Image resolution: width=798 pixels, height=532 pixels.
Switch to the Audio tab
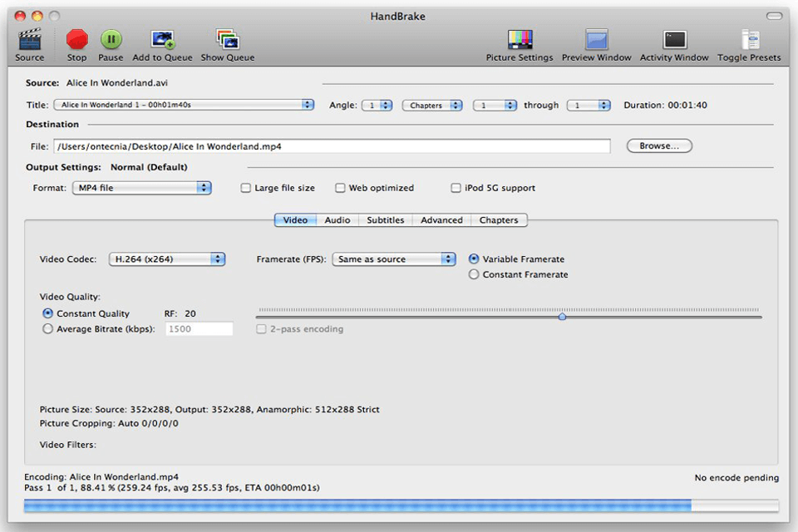337,219
